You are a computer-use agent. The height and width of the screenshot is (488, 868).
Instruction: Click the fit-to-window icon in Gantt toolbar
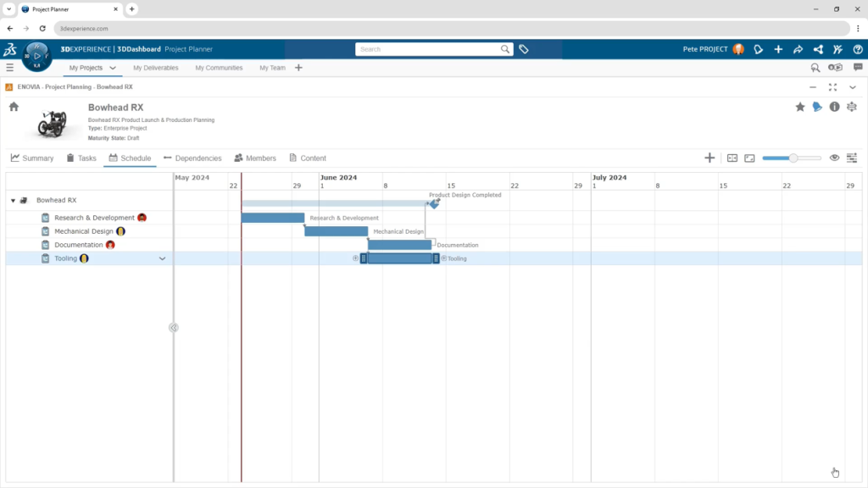coord(732,158)
